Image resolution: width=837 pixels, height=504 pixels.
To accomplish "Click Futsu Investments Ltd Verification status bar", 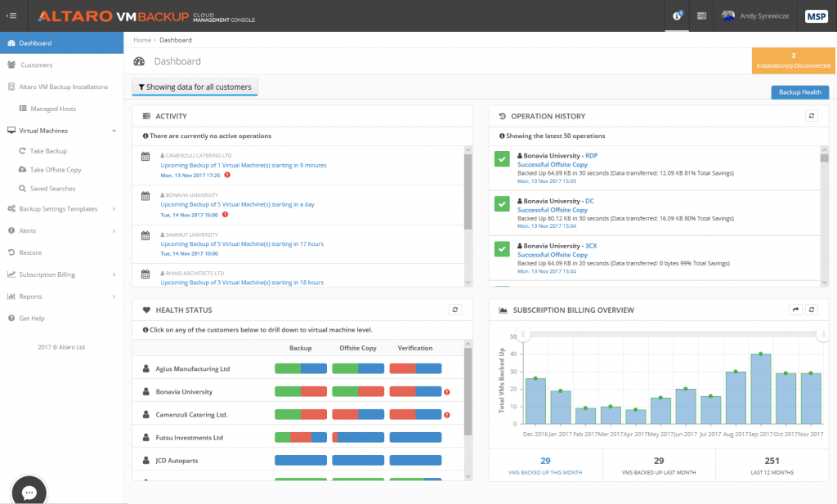I will click(415, 437).
